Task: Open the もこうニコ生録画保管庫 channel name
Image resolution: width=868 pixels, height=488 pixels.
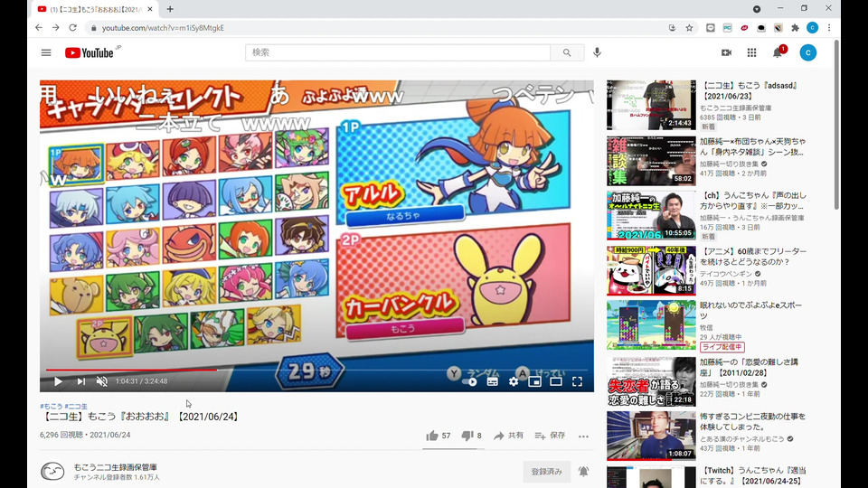Action: [115, 467]
